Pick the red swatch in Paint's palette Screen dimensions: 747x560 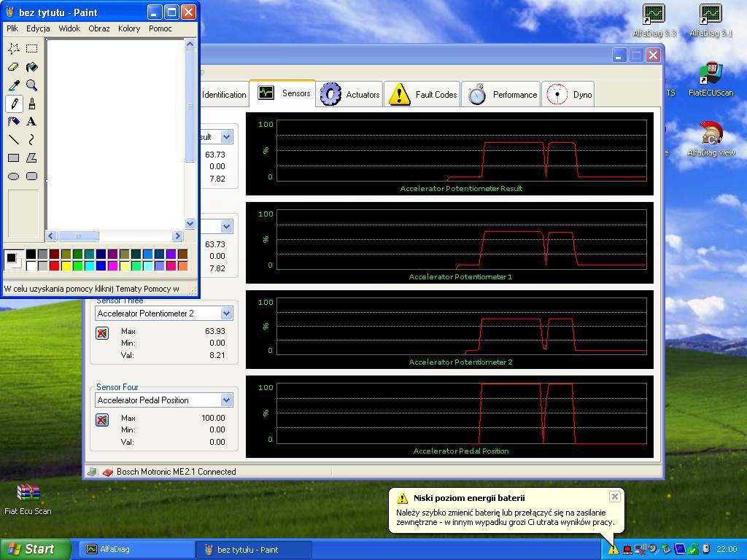(54, 265)
